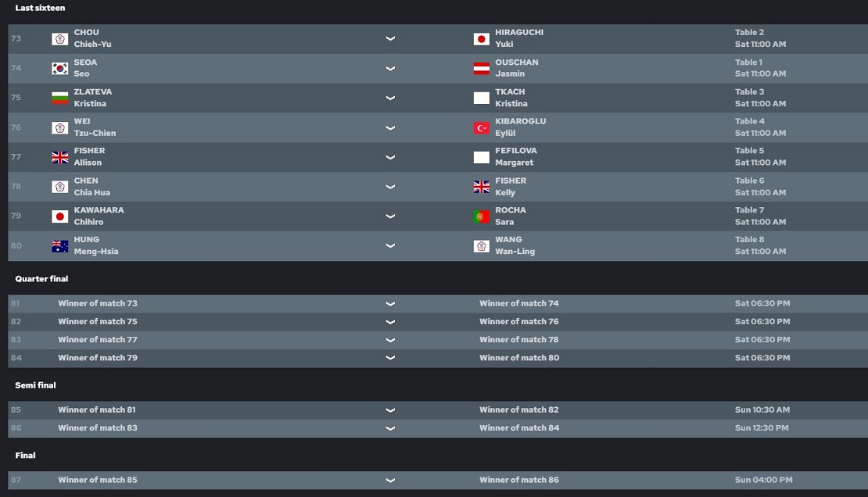Expand match 73 details chevron
Viewport: 868px width, 497px height.
point(390,38)
